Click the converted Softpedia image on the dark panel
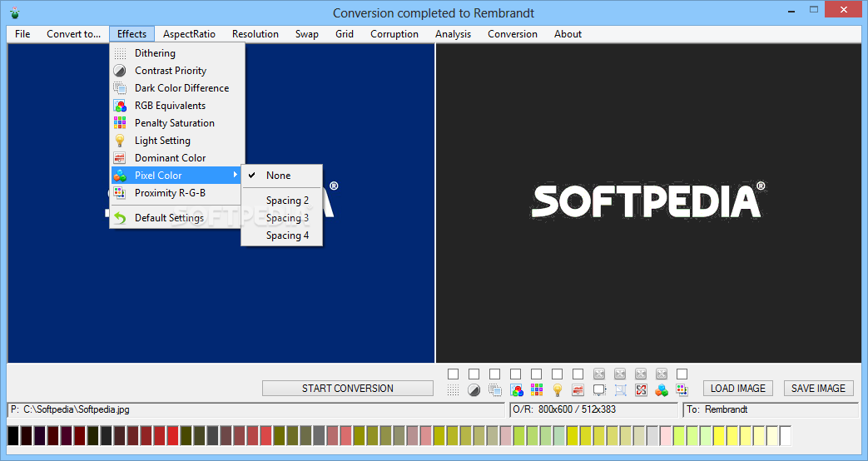Viewport: 868px width, 461px height. [x=648, y=202]
